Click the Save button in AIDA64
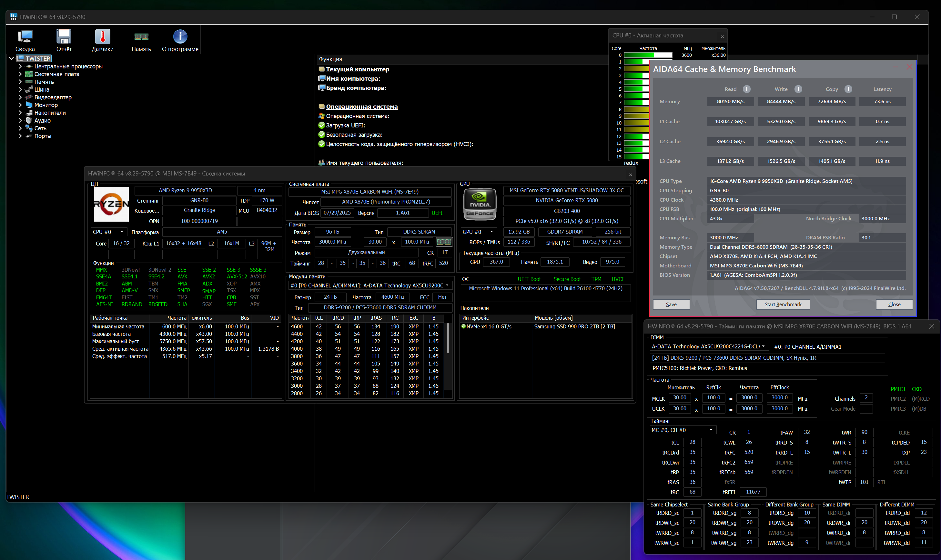 pos(671,305)
